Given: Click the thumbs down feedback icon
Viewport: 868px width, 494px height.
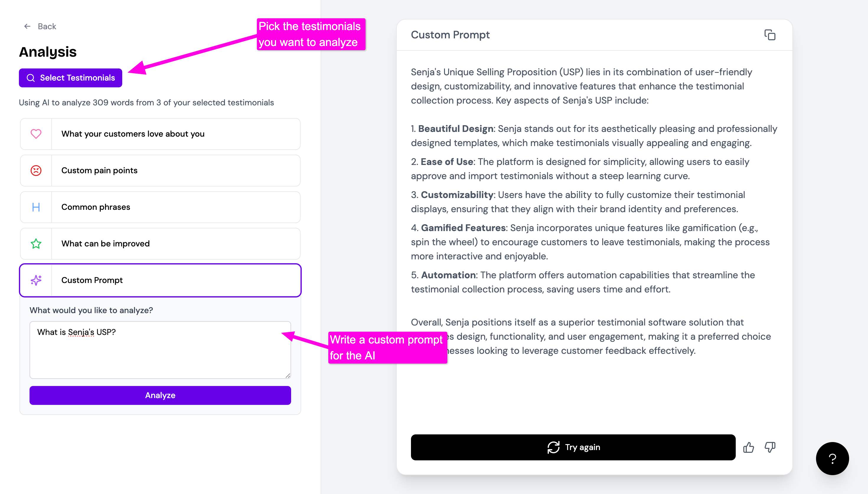Looking at the screenshot, I should pyautogui.click(x=770, y=447).
